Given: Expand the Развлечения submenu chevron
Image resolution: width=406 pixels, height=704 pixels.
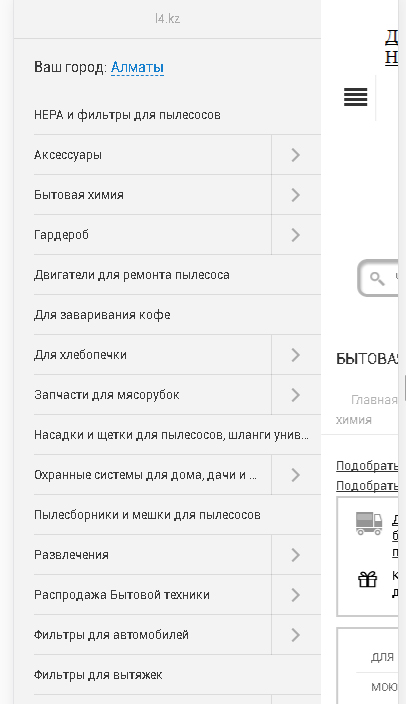Looking at the screenshot, I should click(x=296, y=554).
